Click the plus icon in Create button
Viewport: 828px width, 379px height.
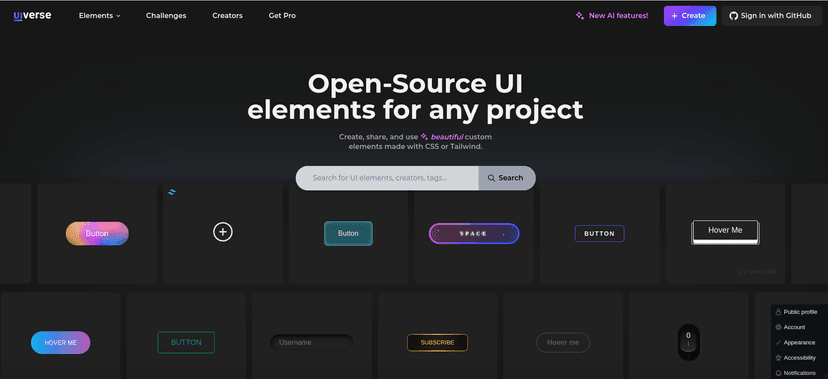(x=674, y=16)
